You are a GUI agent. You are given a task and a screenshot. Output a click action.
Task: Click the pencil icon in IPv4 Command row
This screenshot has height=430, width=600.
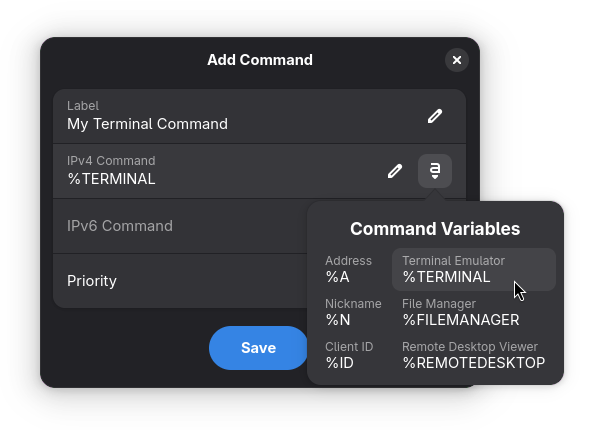click(x=395, y=171)
